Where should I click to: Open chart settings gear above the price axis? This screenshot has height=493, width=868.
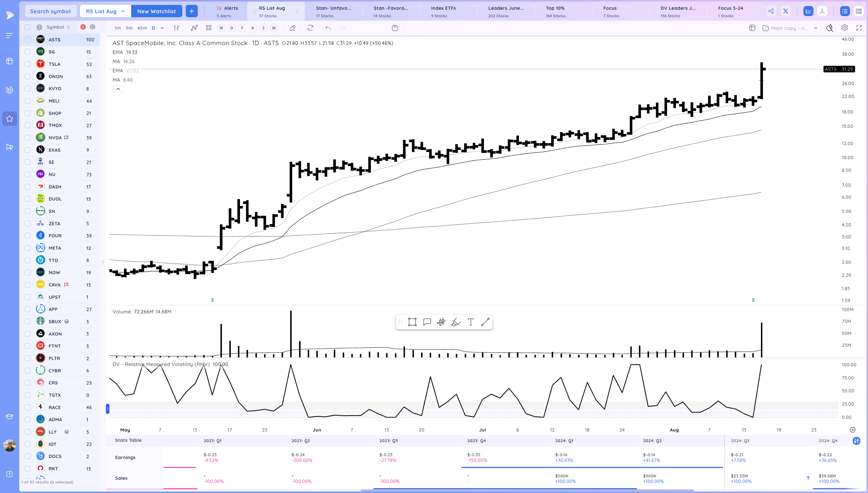[x=844, y=28]
